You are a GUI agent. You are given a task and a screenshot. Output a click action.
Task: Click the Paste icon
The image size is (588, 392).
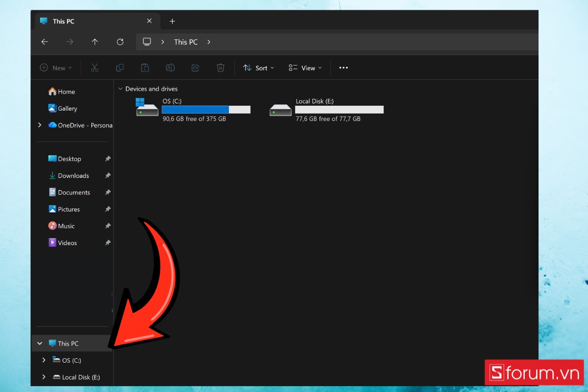point(145,68)
